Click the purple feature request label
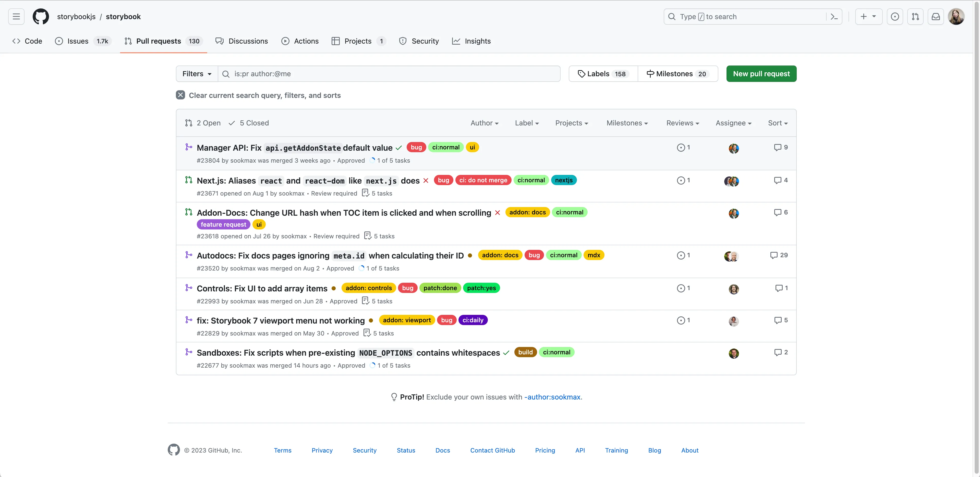Image resolution: width=980 pixels, height=477 pixels. point(223,225)
